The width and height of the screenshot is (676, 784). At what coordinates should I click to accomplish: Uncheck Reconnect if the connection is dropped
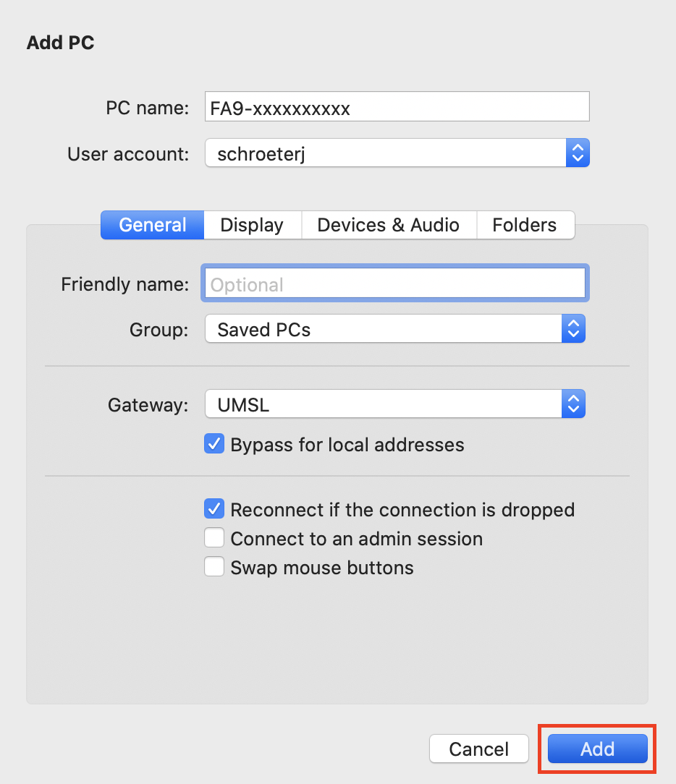[214, 509]
